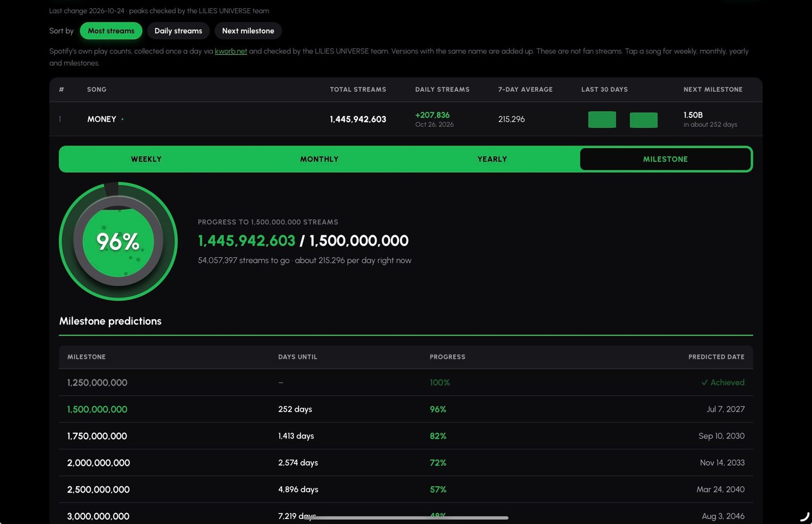Click the 82% progress value

pos(438,436)
